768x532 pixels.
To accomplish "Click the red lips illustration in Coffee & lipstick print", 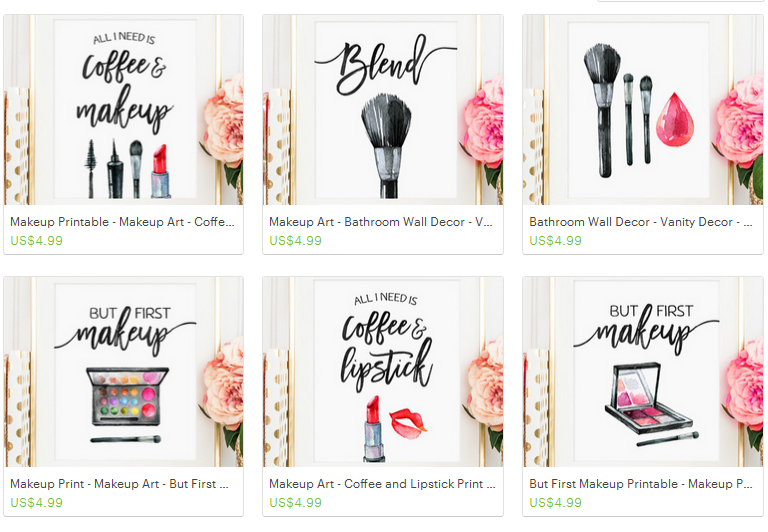I will click(407, 423).
